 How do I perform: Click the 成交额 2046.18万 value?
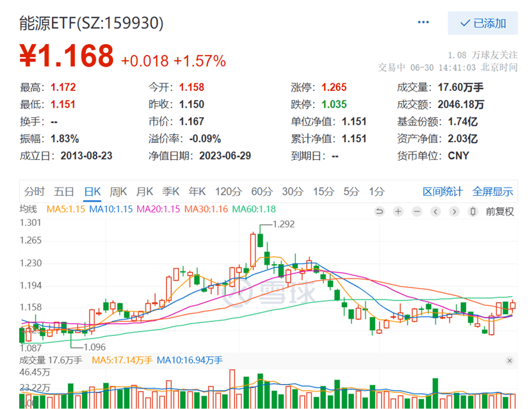pos(461,104)
